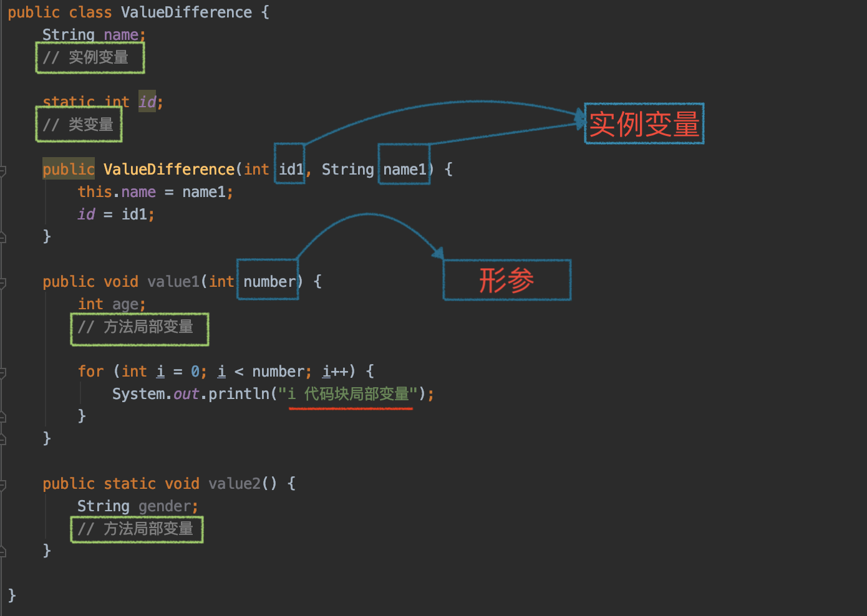Click 'this.name' in the assignment
This screenshot has height=616, width=867.
117,192
